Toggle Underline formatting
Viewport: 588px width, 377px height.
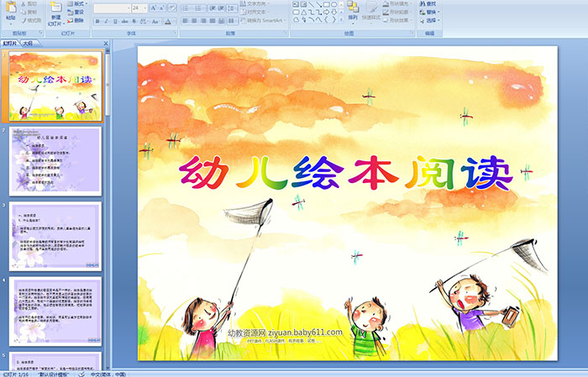(x=115, y=21)
